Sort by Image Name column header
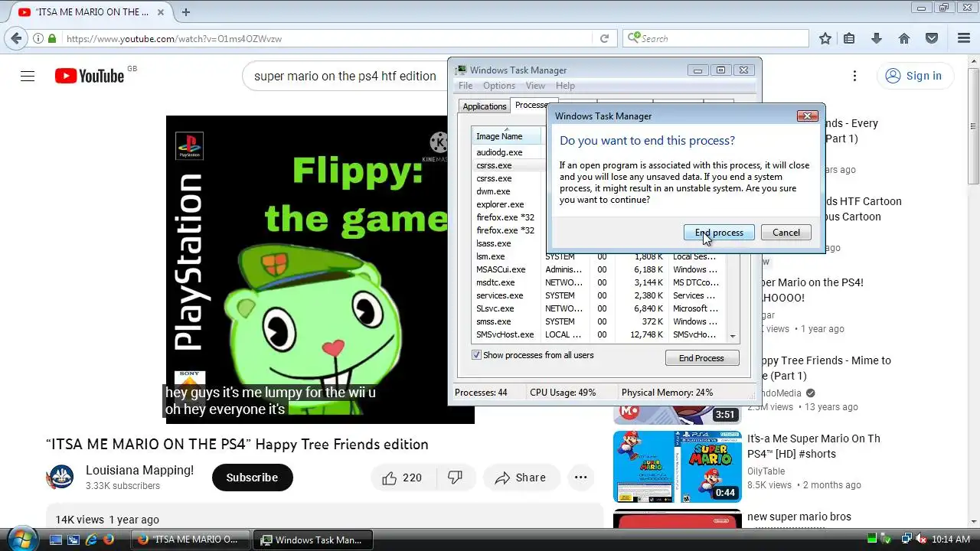This screenshot has width=980, height=551. tap(506, 136)
